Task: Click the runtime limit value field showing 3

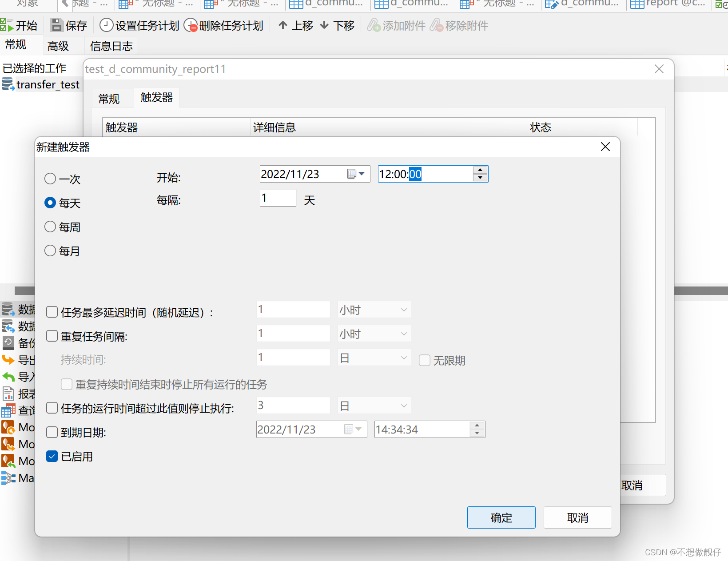Action: [x=293, y=406]
